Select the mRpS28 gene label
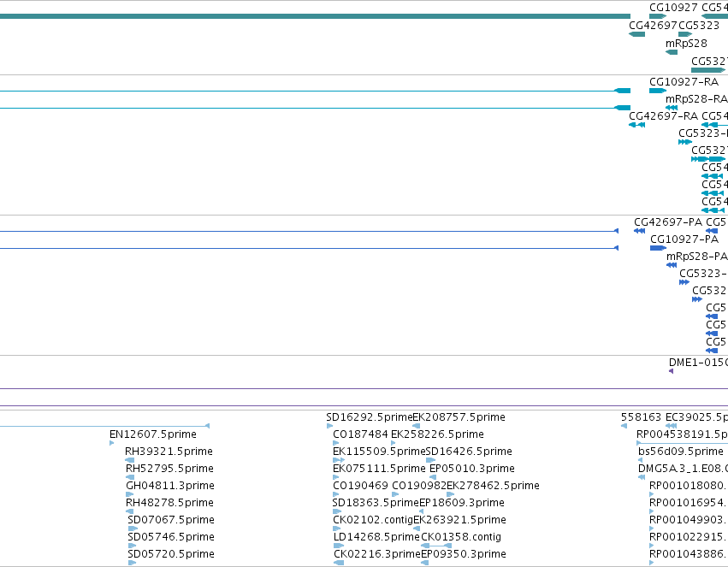Viewport: 728px width, 567px height. (686, 44)
